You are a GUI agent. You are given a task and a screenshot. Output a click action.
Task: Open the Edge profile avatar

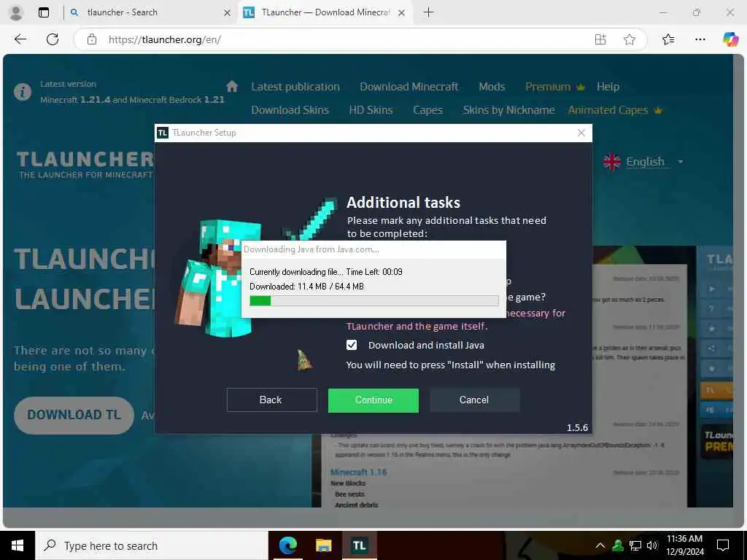coord(16,12)
